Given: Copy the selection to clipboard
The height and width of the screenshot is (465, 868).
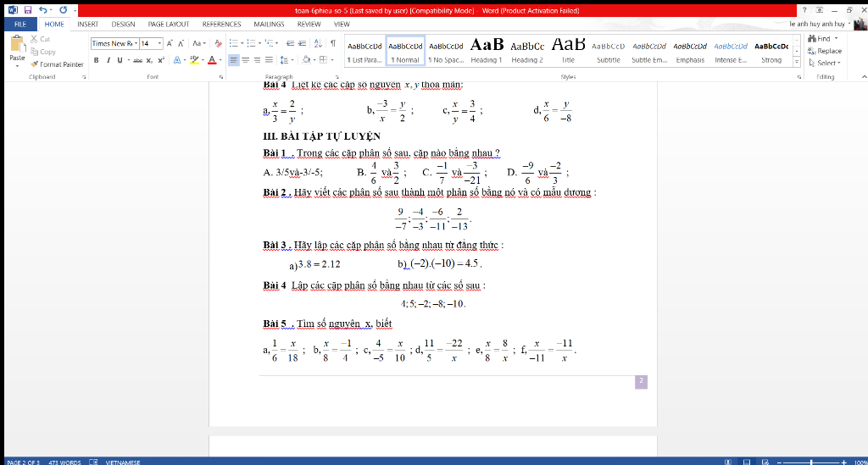Looking at the screenshot, I should pos(43,52).
